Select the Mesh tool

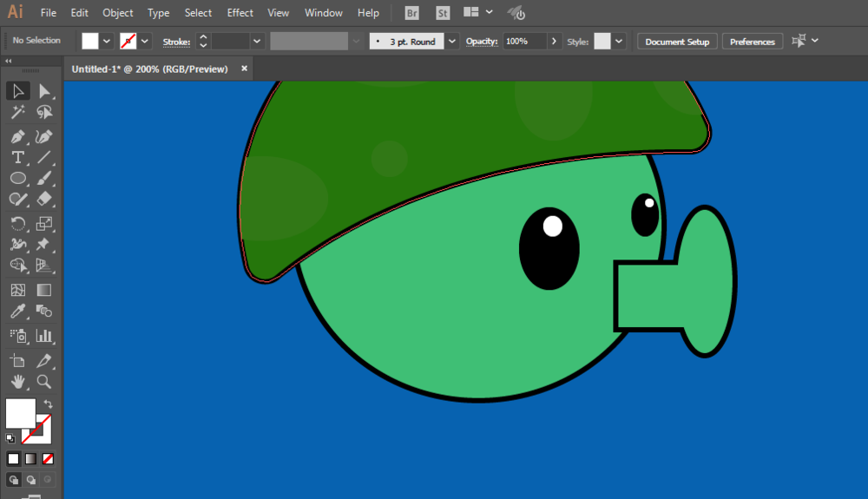tap(17, 290)
